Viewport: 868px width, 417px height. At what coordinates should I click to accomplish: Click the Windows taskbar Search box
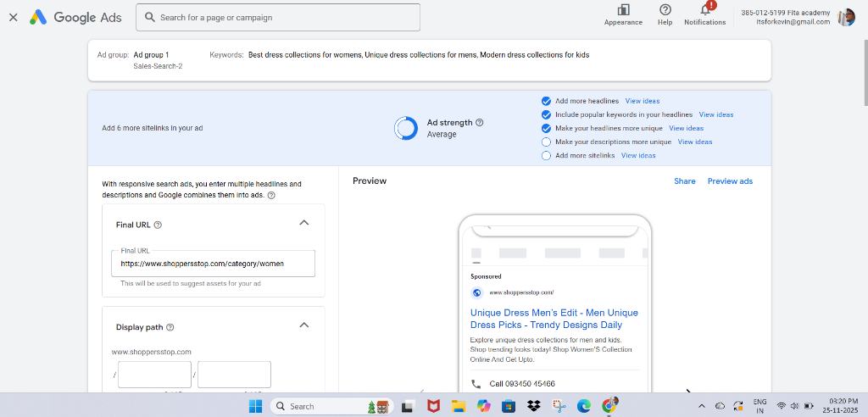(x=332, y=406)
